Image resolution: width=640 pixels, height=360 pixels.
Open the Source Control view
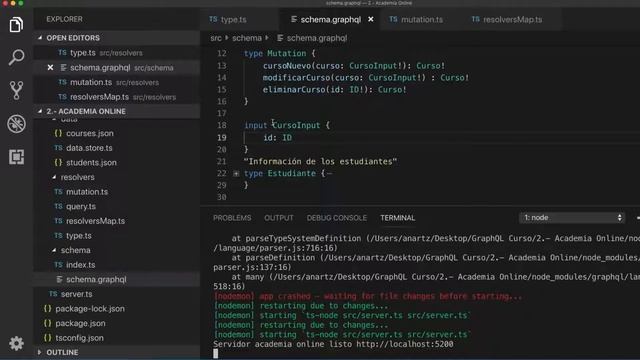tap(16, 90)
